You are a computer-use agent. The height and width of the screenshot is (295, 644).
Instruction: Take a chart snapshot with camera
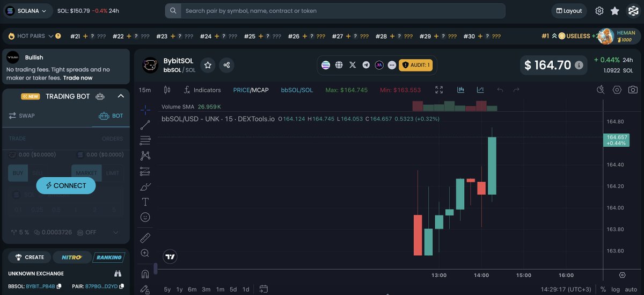click(x=633, y=90)
